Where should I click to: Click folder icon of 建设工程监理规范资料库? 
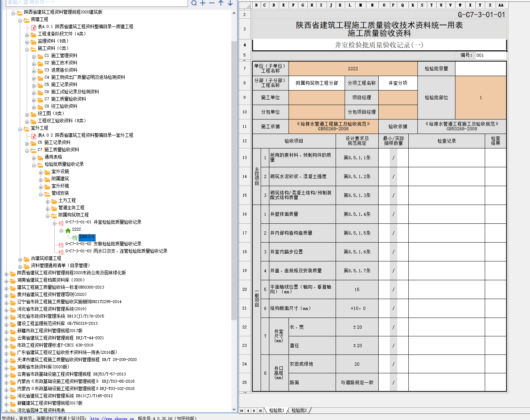coord(13,324)
